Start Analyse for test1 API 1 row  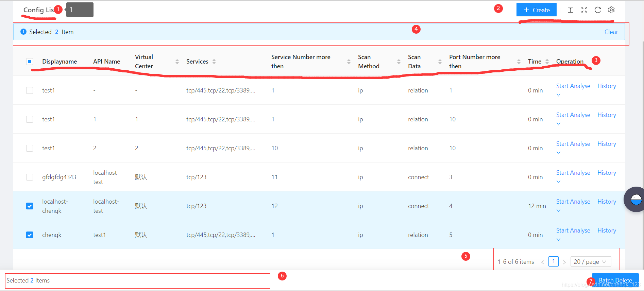(x=573, y=115)
